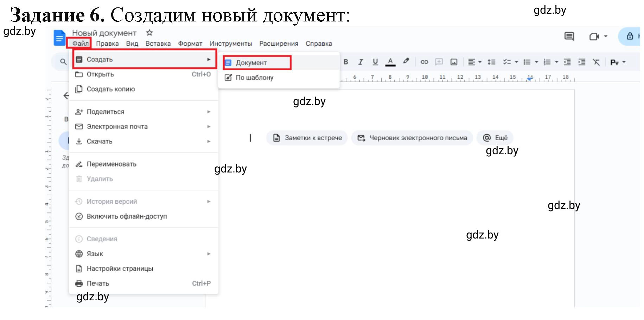Toggle bold formatting
The image size is (644, 320).
point(346,62)
